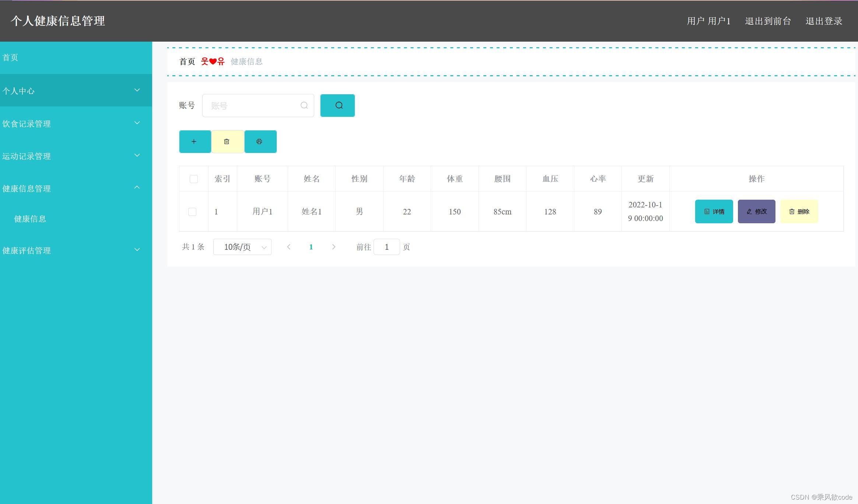Click 退出登录 in top header
This screenshot has height=504, width=858.
click(x=824, y=21)
